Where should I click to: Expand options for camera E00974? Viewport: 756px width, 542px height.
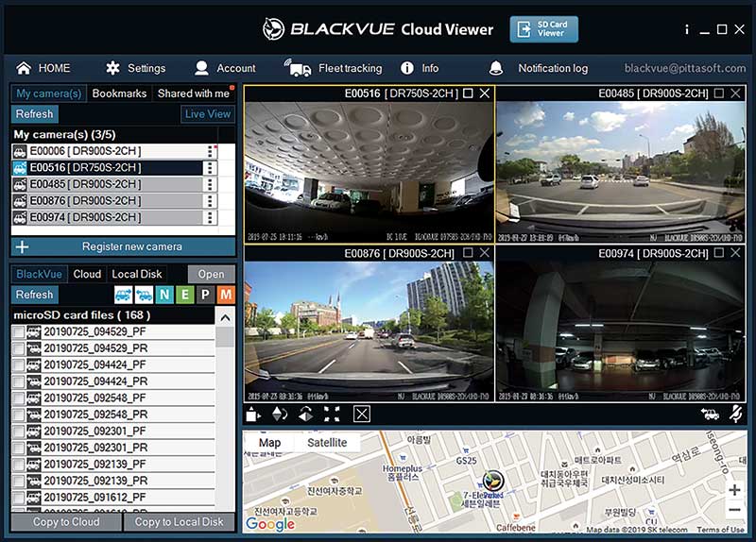210,217
